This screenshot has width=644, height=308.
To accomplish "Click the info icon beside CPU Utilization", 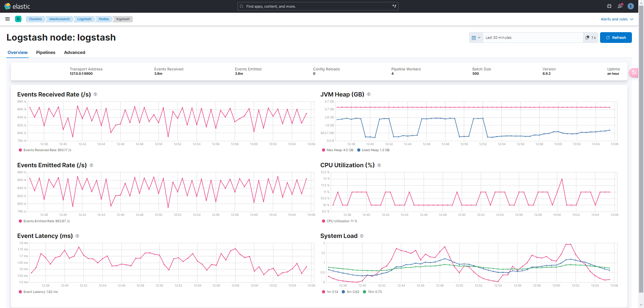I will pyautogui.click(x=379, y=165).
